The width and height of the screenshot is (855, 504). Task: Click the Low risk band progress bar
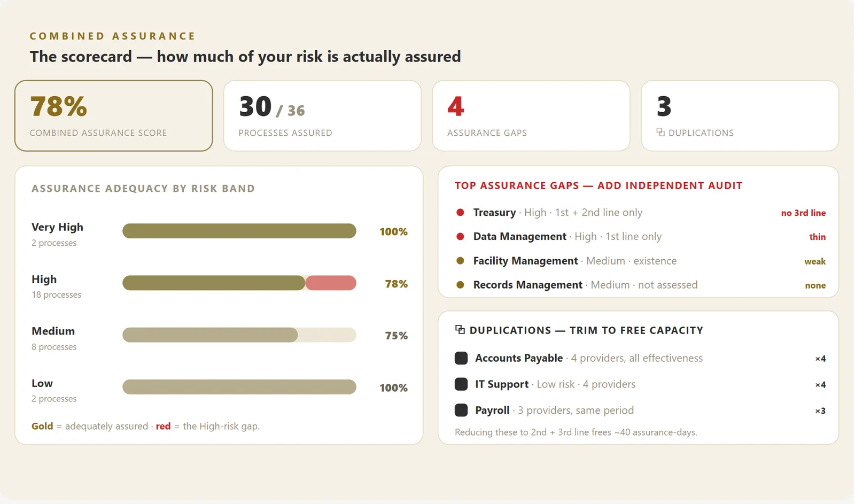pyautogui.click(x=239, y=387)
